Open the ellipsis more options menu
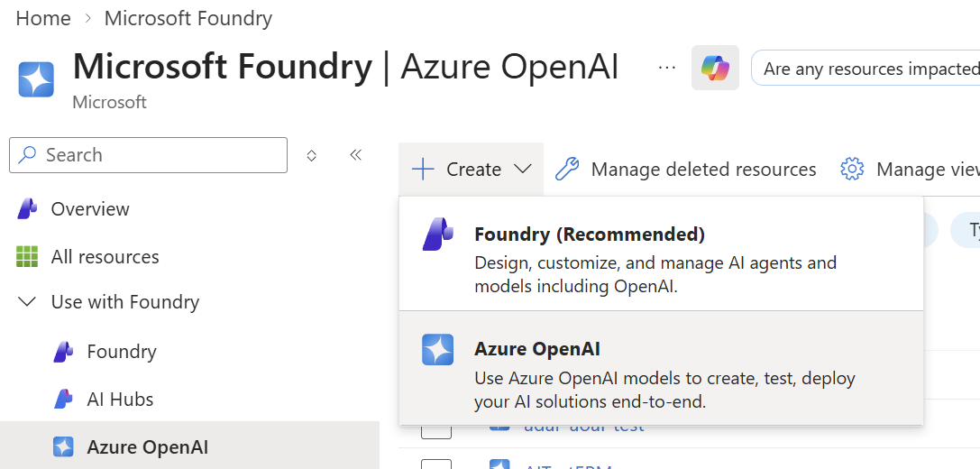 coord(667,67)
